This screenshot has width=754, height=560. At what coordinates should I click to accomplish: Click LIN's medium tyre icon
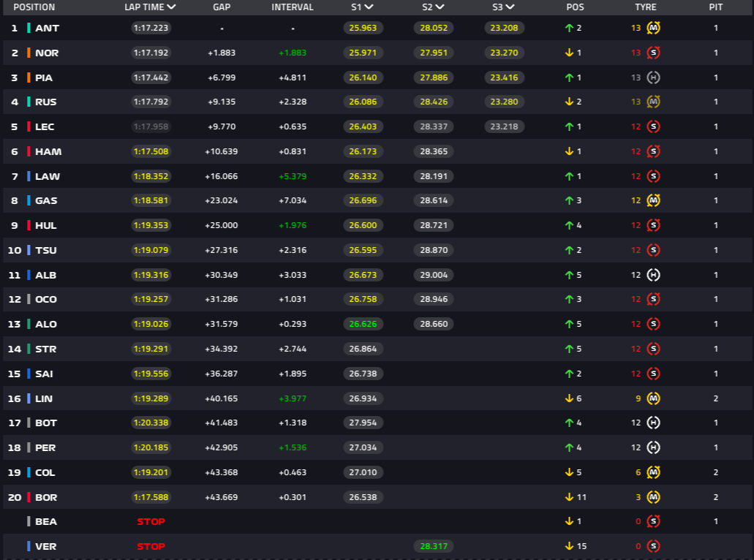[x=653, y=398]
